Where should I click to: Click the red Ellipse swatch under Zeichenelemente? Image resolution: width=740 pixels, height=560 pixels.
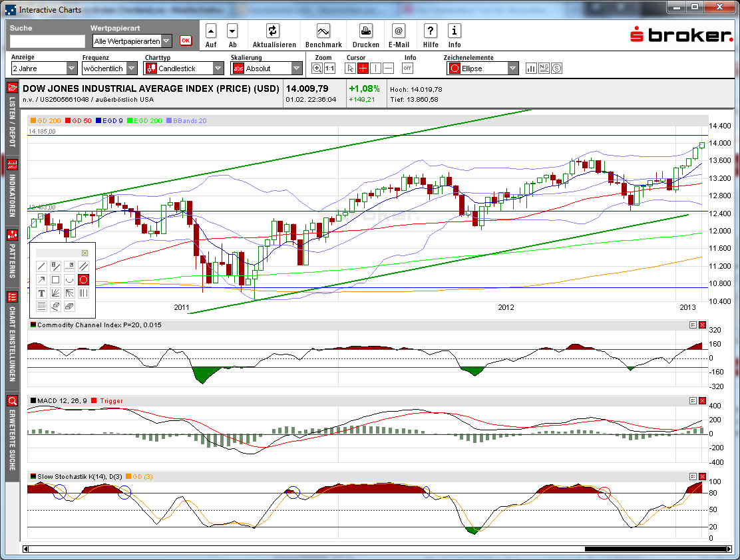pos(455,68)
